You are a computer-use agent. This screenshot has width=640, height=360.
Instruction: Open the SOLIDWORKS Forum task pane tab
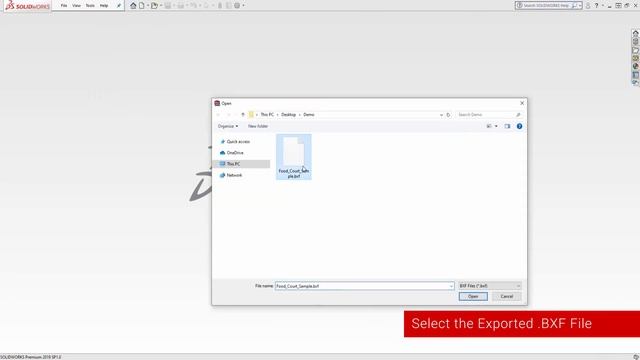[636, 82]
